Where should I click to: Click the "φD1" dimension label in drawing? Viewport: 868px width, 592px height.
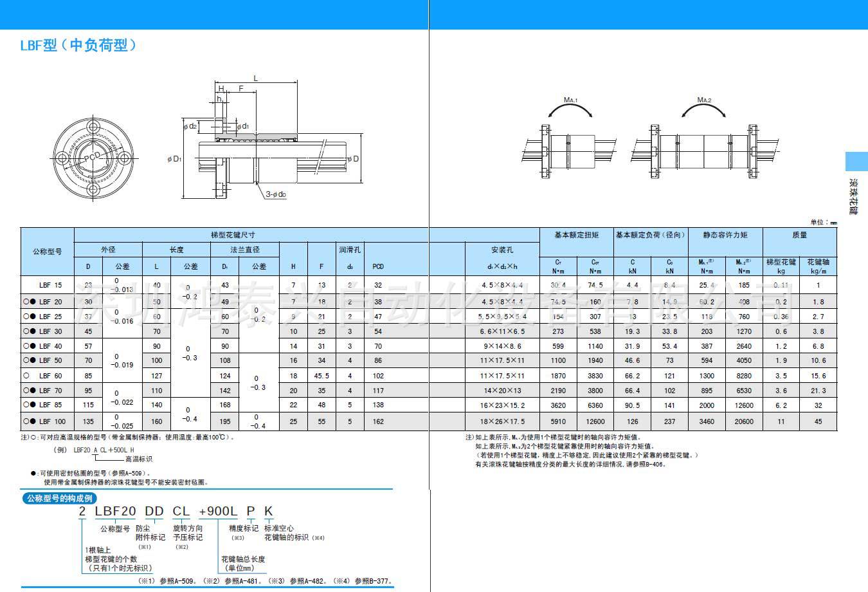pos(174,158)
